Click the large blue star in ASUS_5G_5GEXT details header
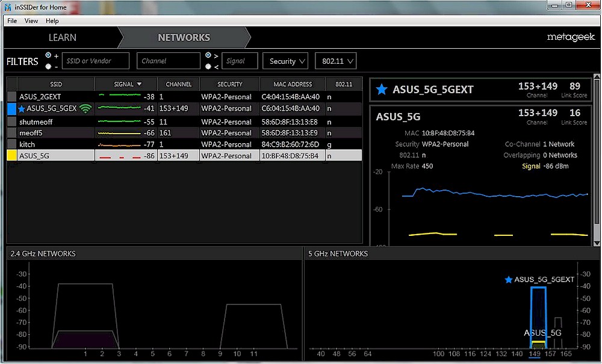Viewport: 602px width, 364px height. click(381, 90)
